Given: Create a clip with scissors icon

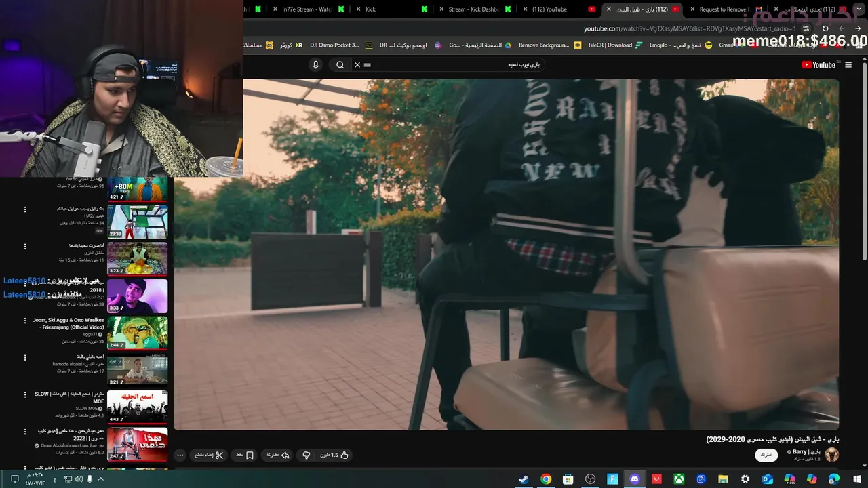Looking at the screenshot, I should click(210, 455).
